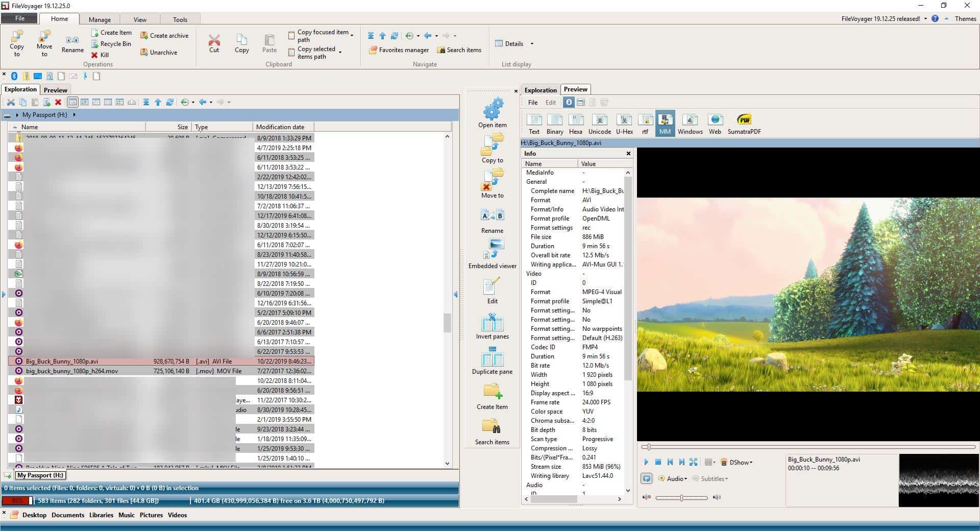The image size is (980, 531).
Task: Click the Videos shortcut in the bottom bar
Action: click(x=177, y=515)
